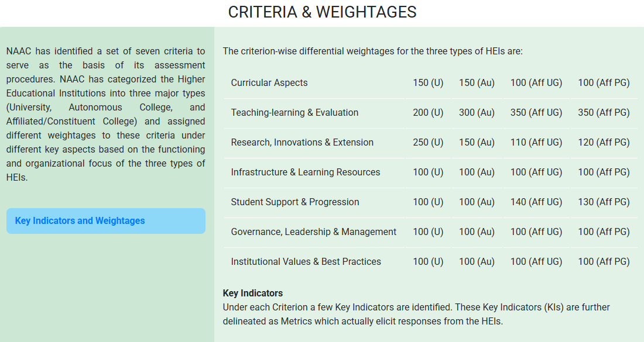Open the Key Indicators and Weightages link
Viewport: 644px width, 342px height.
pos(80,221)
